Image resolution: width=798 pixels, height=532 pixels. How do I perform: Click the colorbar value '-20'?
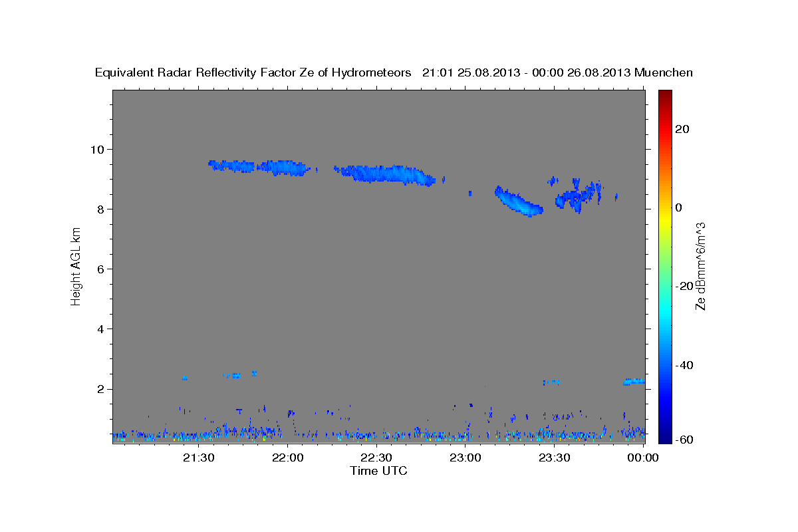tap(684, 286)
